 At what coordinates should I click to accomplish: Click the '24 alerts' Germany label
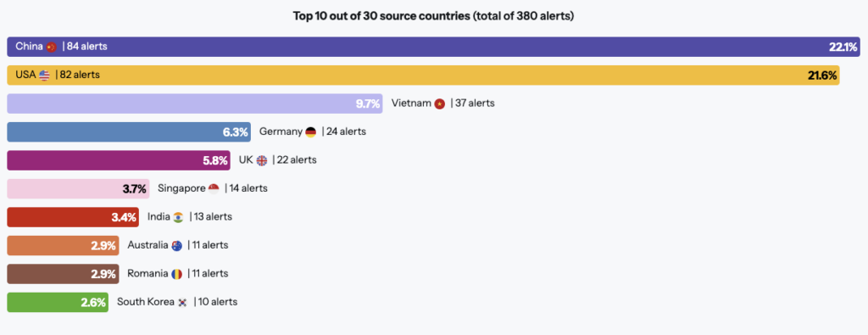click(x=346, y=131)
